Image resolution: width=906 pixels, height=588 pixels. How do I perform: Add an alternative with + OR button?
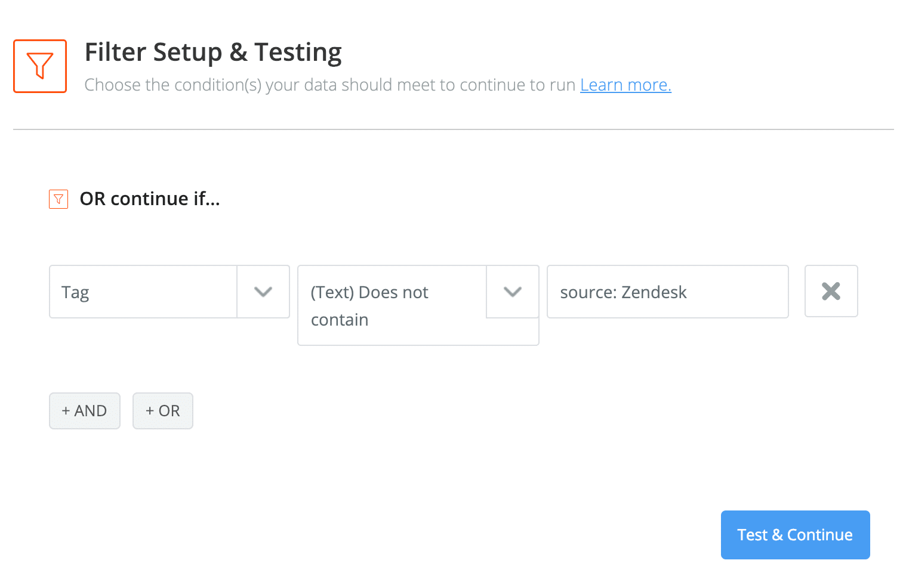click(163, 411)
